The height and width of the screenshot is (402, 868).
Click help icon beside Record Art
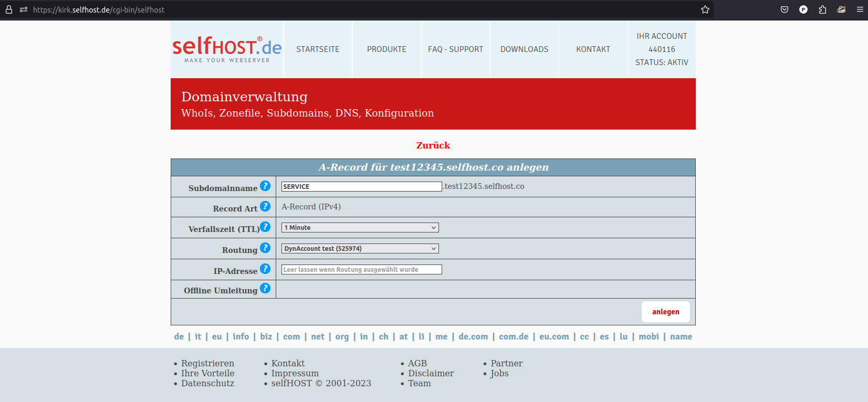click(265, 206)
